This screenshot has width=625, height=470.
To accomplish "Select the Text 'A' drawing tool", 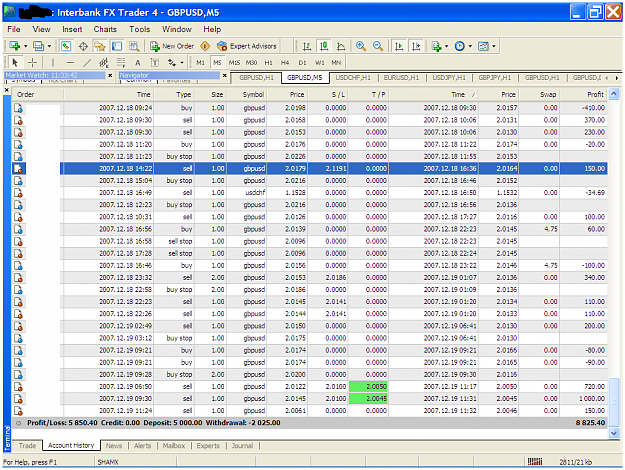I will point(138,63).
